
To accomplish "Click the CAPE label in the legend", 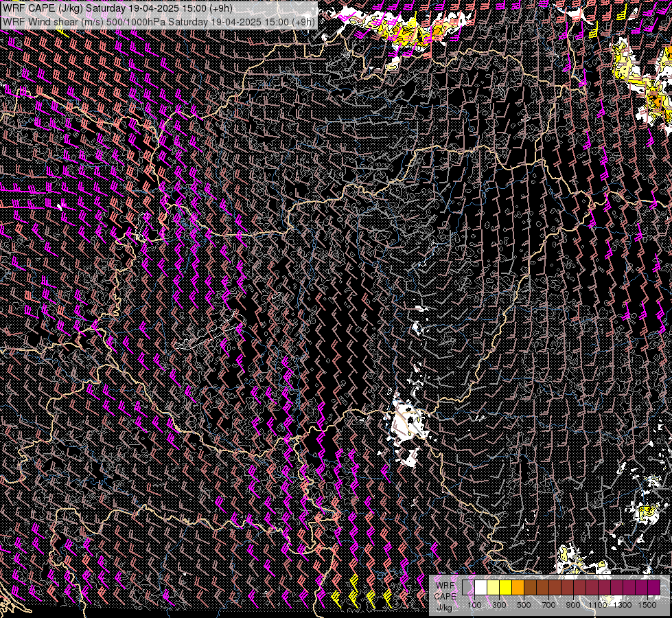I will click(445, 597).
